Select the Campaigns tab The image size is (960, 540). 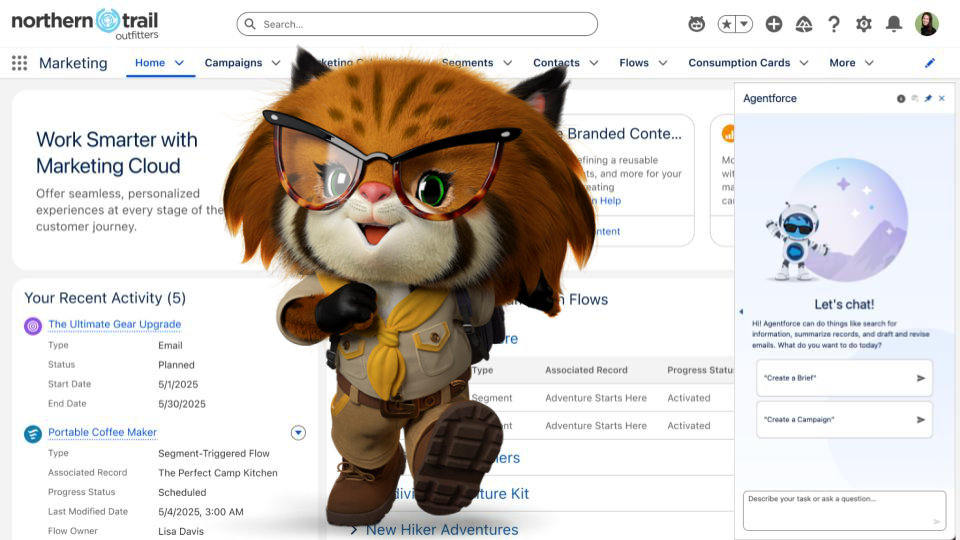[233, 62]
